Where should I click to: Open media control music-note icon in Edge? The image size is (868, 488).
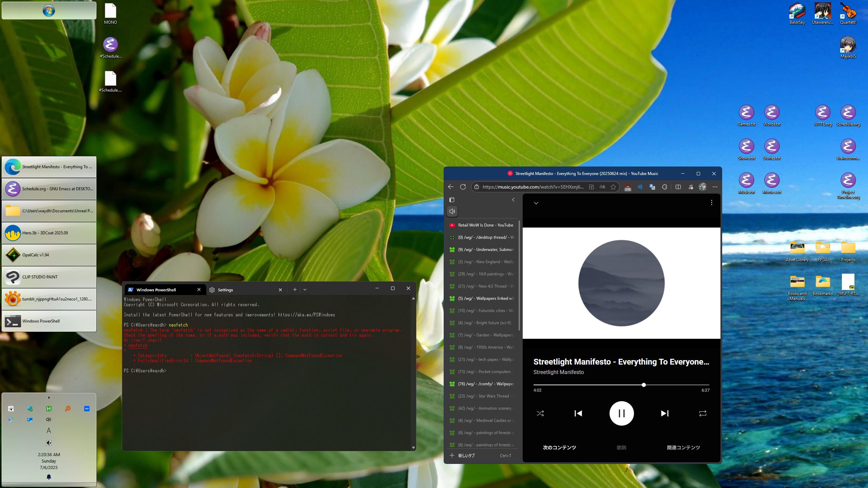point(690,187)
